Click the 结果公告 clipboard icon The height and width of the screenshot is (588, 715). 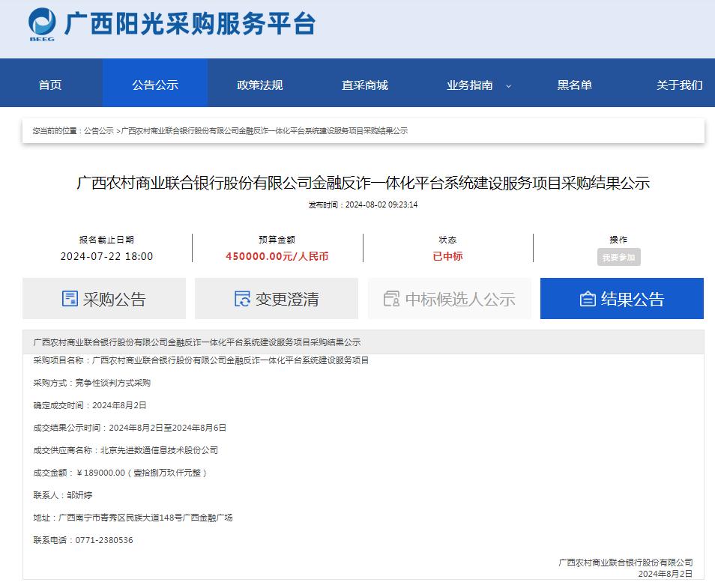[588, 299]
